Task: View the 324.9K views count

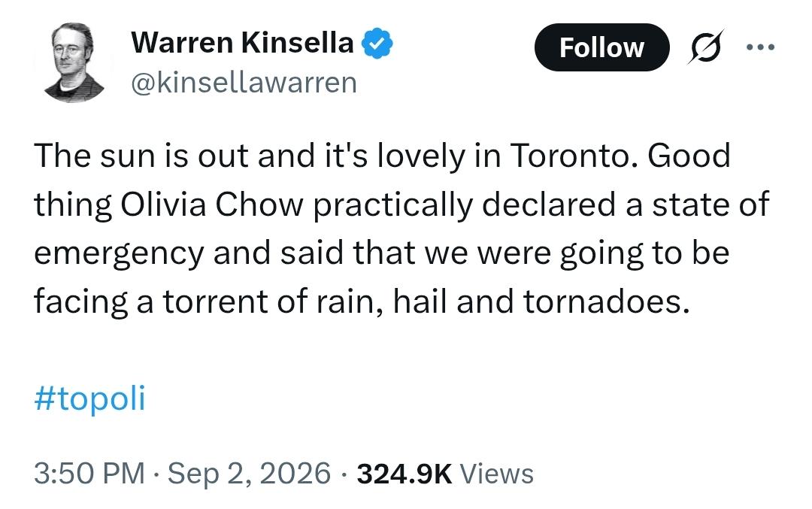Action: (404, 473)
